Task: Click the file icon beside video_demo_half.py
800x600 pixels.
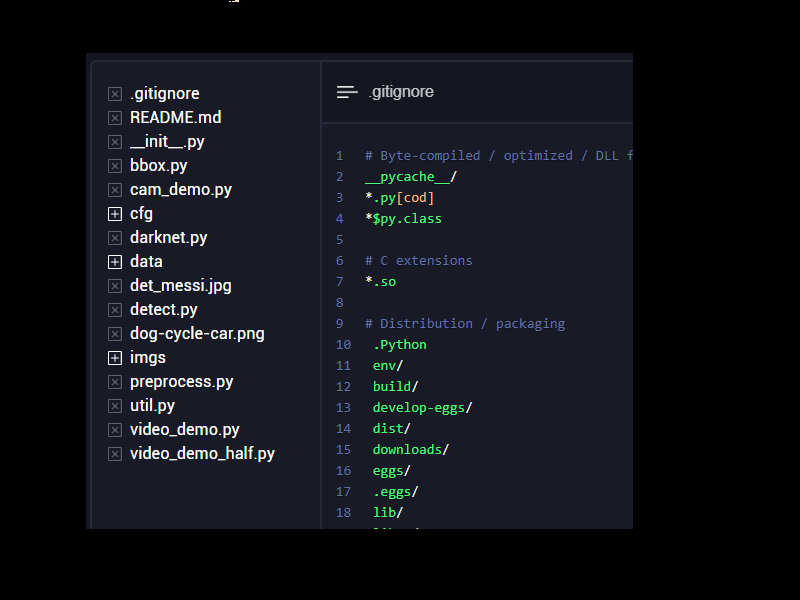Action: [x=115, y=454]
